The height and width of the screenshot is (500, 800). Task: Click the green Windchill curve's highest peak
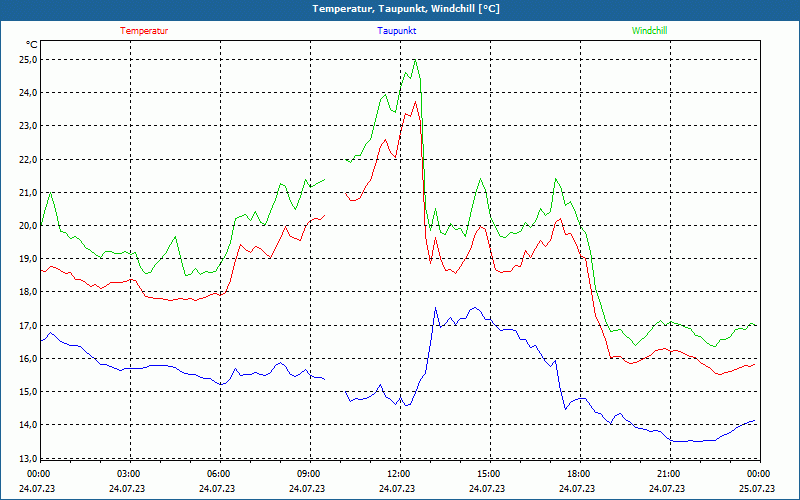tap(415, 60)
